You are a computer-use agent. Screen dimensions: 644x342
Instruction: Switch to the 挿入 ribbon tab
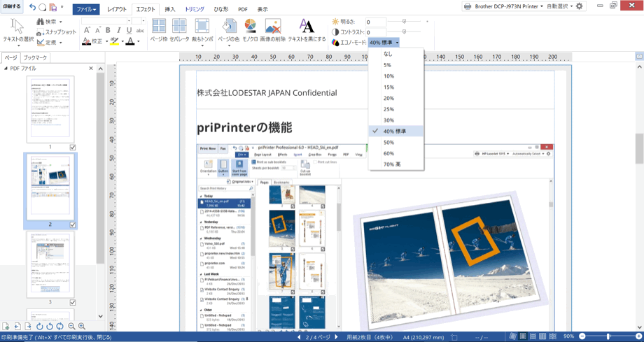(x=169, y=9)
